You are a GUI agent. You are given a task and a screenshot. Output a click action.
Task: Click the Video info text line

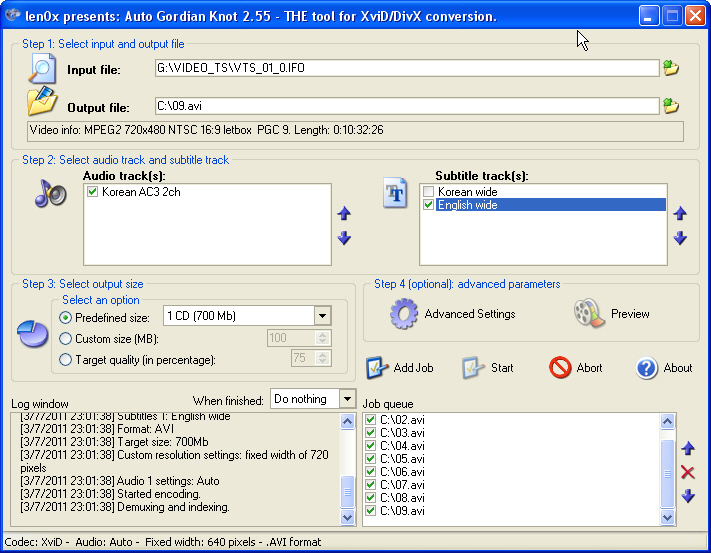pyautogui.click(x=206, y=130)
